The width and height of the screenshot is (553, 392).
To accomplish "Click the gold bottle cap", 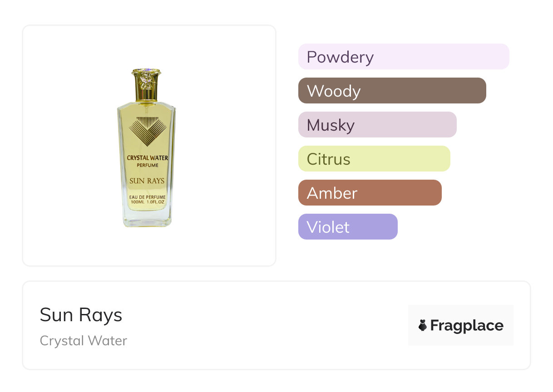I will coord(146,85).
